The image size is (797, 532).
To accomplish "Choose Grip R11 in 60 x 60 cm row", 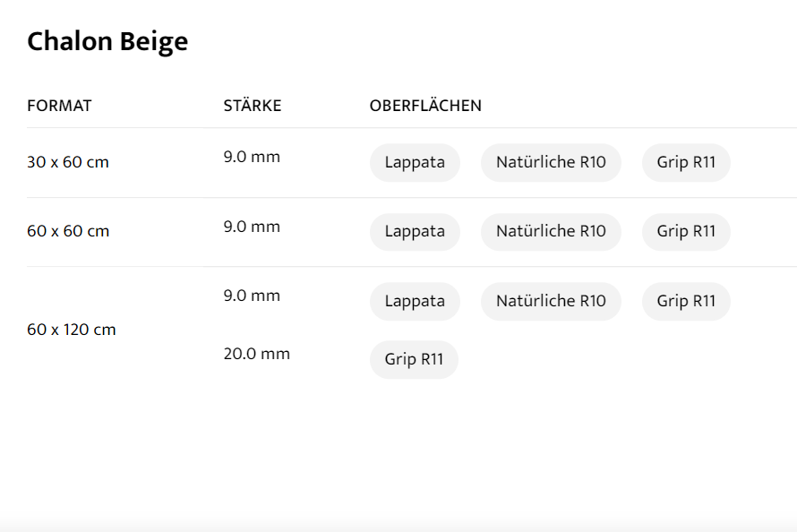I will pyautogui.click(x=686, y=231).
